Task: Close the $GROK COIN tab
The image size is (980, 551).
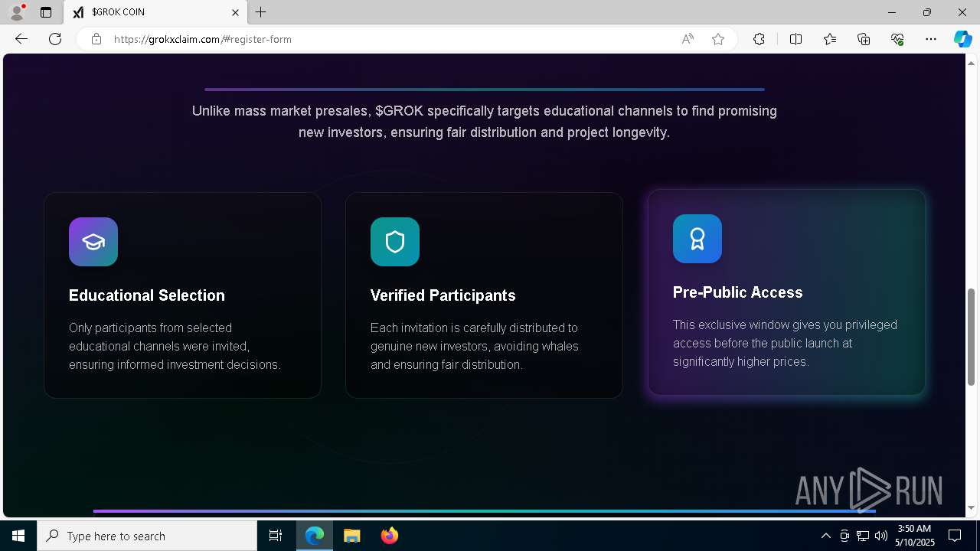Action: [235, 12]
